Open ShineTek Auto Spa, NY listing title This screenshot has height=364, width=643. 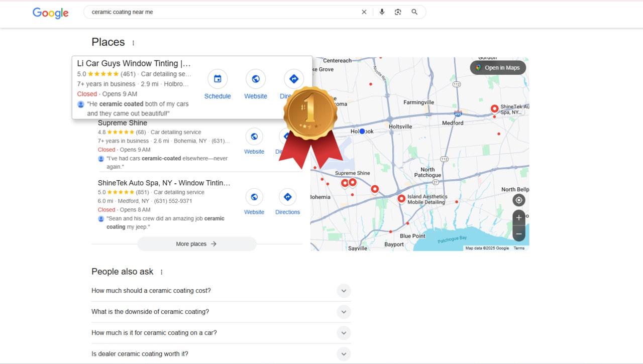click(164, 183)
